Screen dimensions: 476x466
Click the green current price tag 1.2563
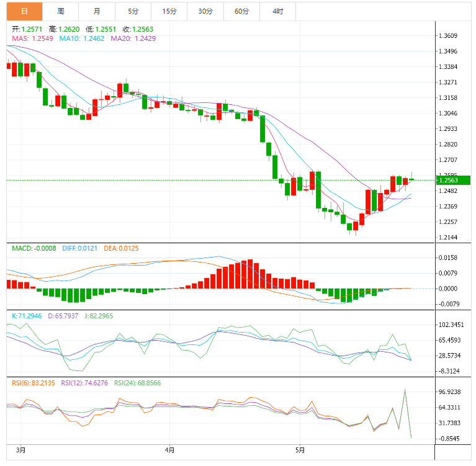pos(453,181)
